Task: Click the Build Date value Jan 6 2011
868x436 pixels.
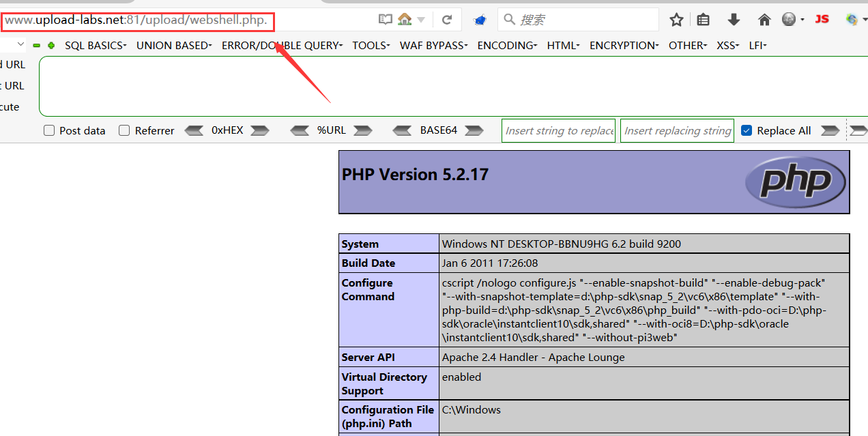Action: [x=490, y=263]
